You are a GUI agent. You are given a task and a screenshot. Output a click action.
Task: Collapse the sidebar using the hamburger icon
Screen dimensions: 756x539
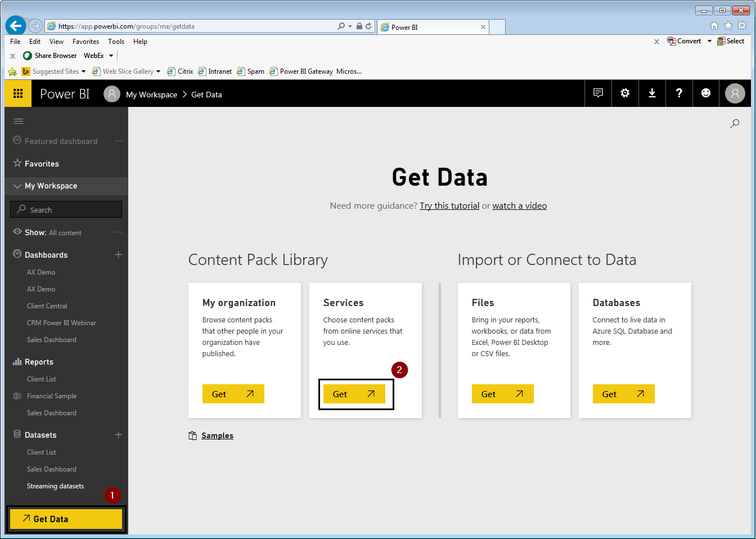(19, 121)
